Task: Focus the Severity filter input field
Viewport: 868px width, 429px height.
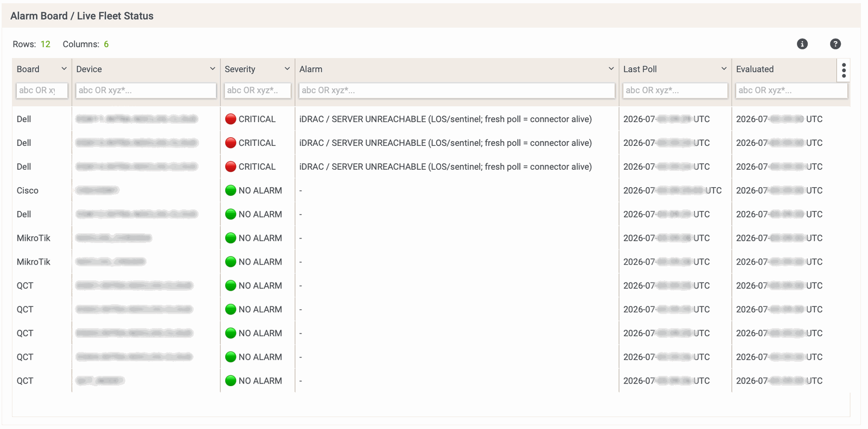Action: point(258,91)
